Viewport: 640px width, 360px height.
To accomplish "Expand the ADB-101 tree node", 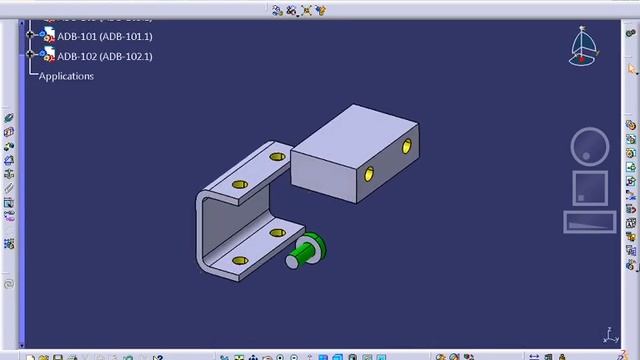I will pos(30,35).
